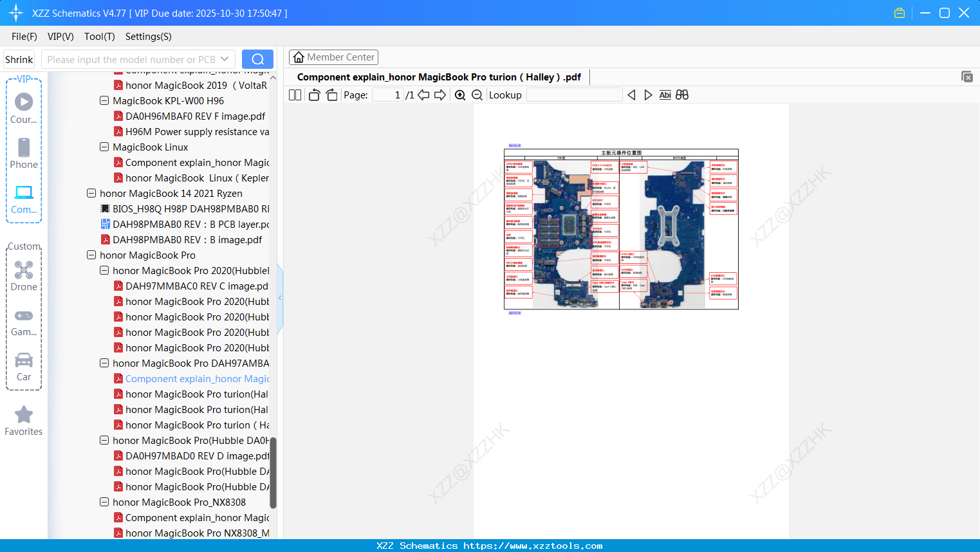Open the Tool(T) menu

point(100,37)
